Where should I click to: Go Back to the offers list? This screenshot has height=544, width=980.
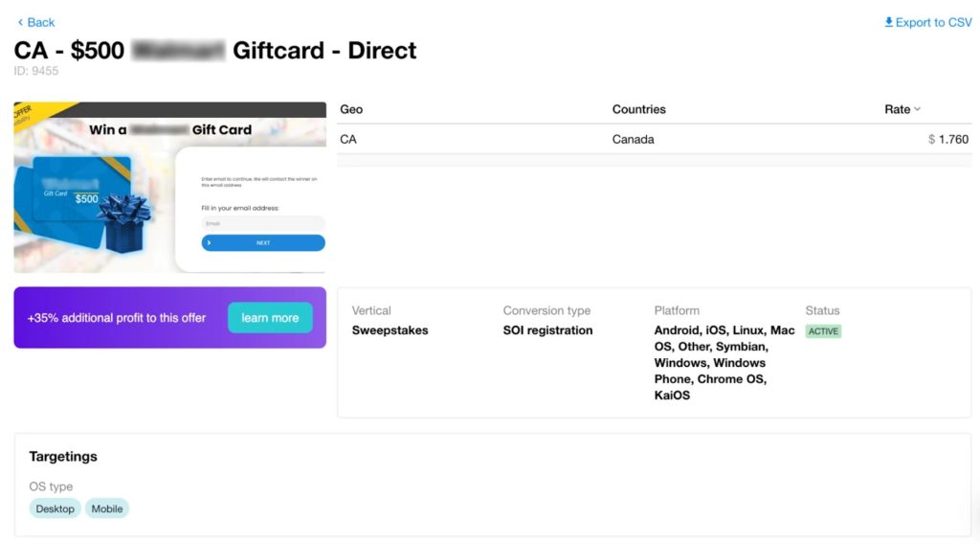point(36,23)
